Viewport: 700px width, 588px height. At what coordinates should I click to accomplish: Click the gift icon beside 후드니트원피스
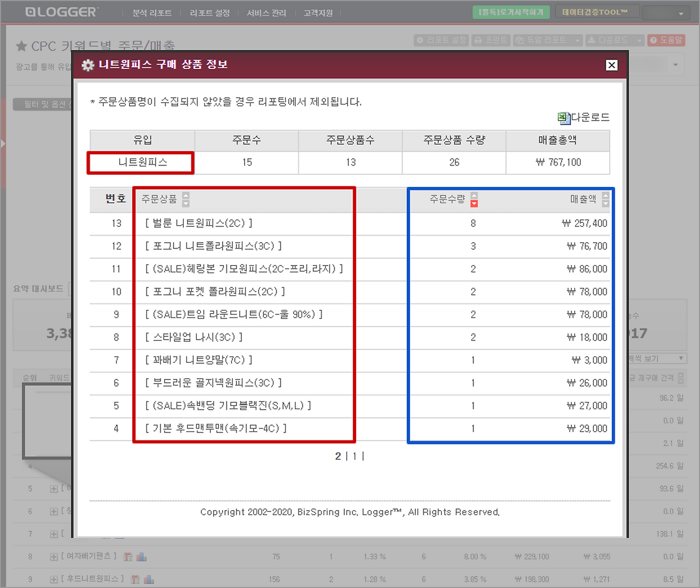[135, 579]
